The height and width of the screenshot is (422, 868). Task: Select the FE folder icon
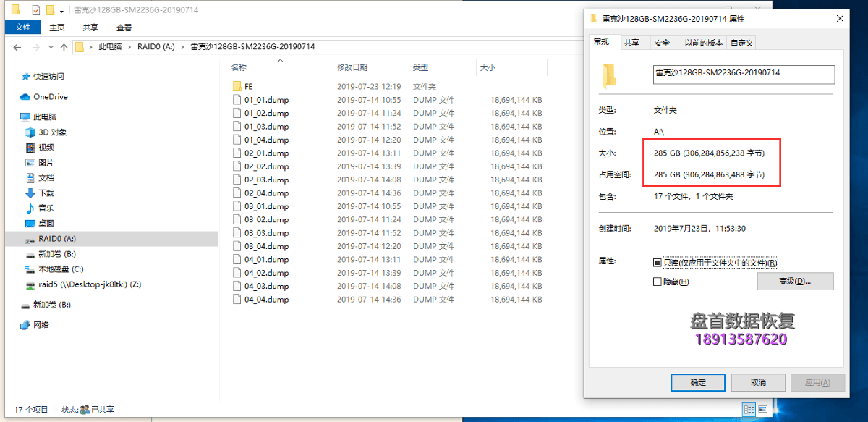(x=237, y=86)
